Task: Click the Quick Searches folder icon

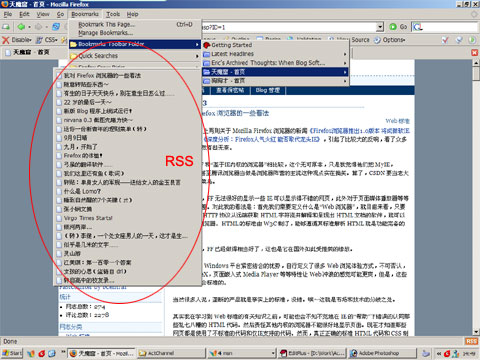Action: (x=74, y=56)
